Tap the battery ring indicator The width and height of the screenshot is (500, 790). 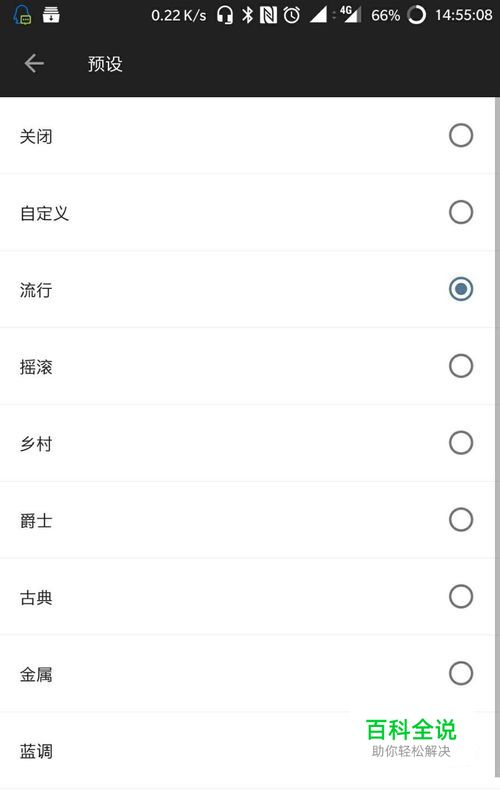point(417,15)
